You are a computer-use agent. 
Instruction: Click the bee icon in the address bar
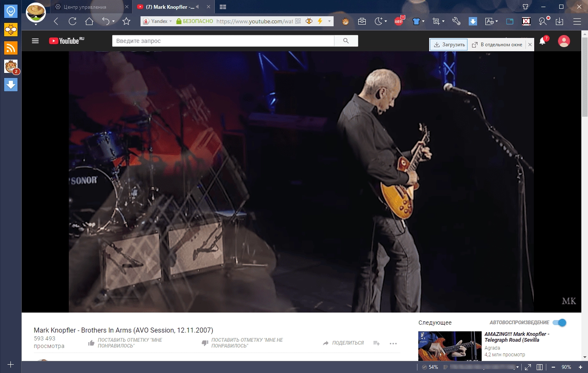click(x=309, y=21)
